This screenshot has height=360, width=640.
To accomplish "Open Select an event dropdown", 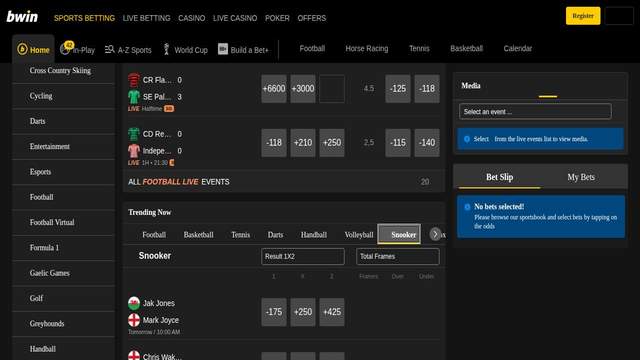I will [535, 111].
